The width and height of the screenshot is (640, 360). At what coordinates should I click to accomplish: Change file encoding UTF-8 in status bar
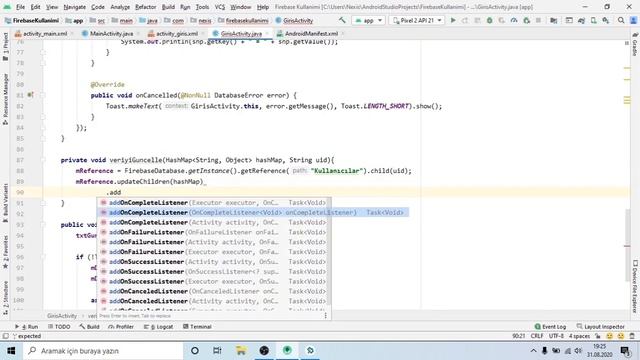[556, 336]
